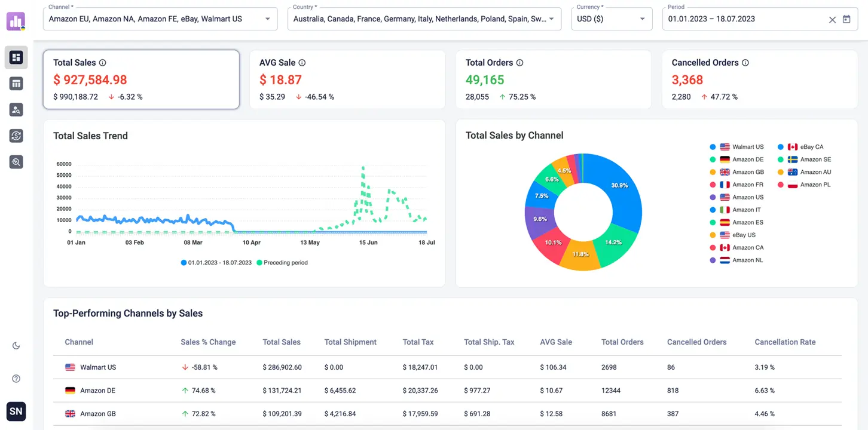Screen dimensions: 868x430
Task: Open the currency refresh icon in sidebar
Action: pos(16,136)
